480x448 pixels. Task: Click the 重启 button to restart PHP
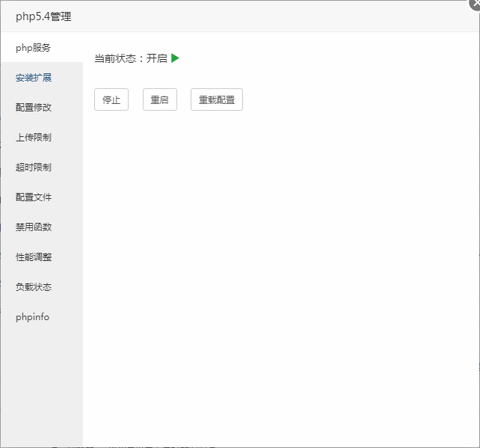click(x=159, y=100)
